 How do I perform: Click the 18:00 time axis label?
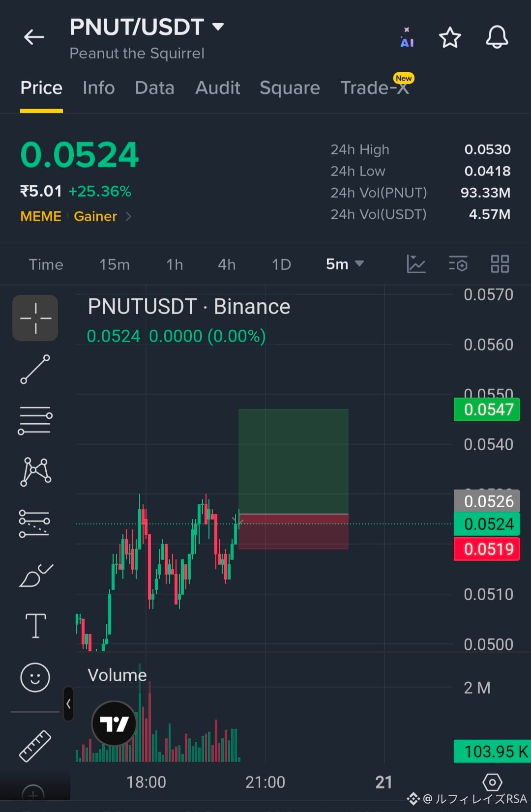pyautogui.click(x=146, y=782)
